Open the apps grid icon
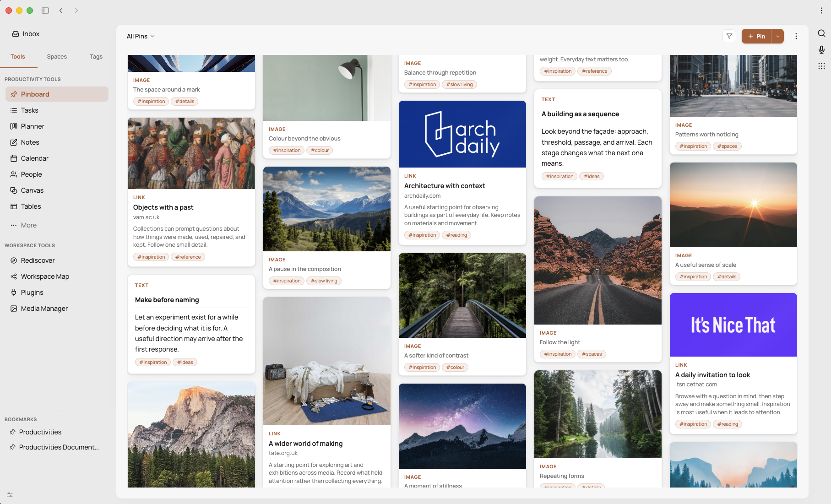Image resolution: width=831 pixels, height=504 pixels. tap(821, 66)
